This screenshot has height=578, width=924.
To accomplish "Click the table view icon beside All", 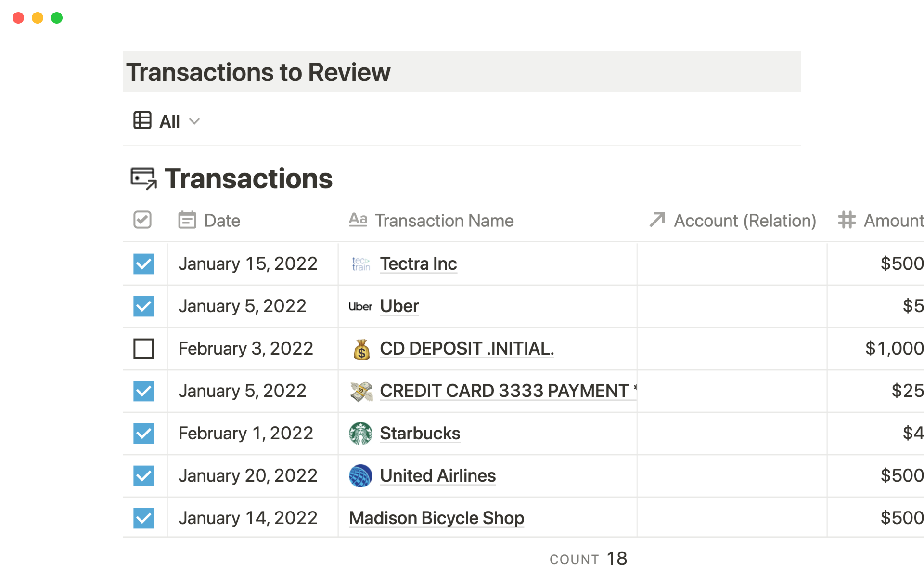I will tap(142, 120).
